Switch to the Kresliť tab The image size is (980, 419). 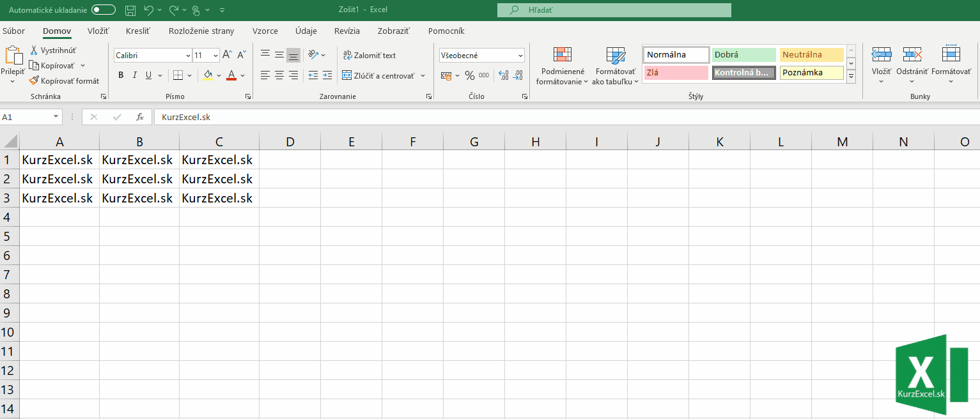tap(138, 31)
